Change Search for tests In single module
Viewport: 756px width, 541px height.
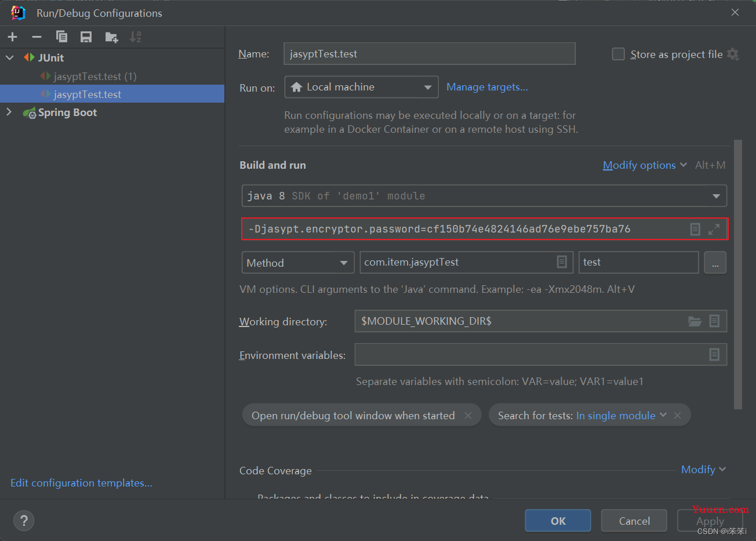point(621,415)
